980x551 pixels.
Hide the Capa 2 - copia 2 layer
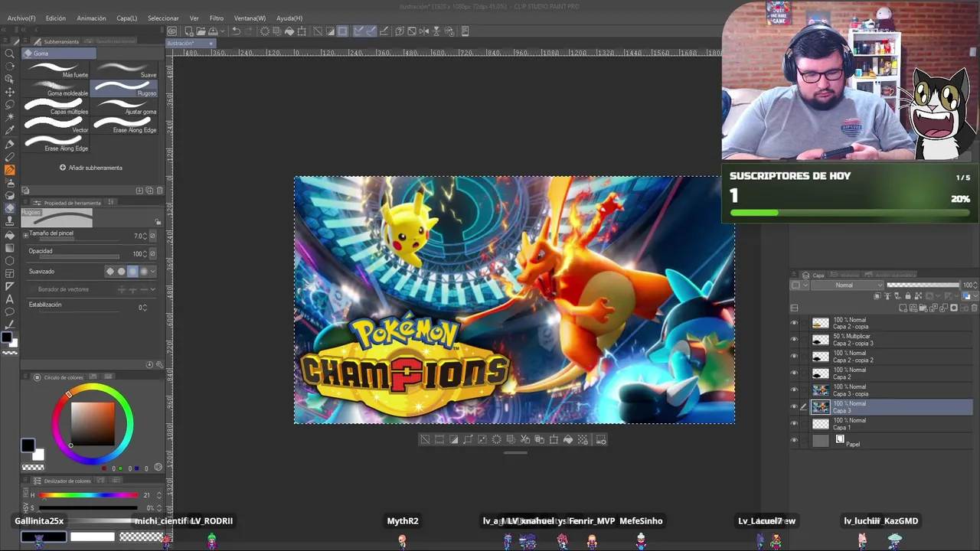pyautogui.click(x=794, y=356)
